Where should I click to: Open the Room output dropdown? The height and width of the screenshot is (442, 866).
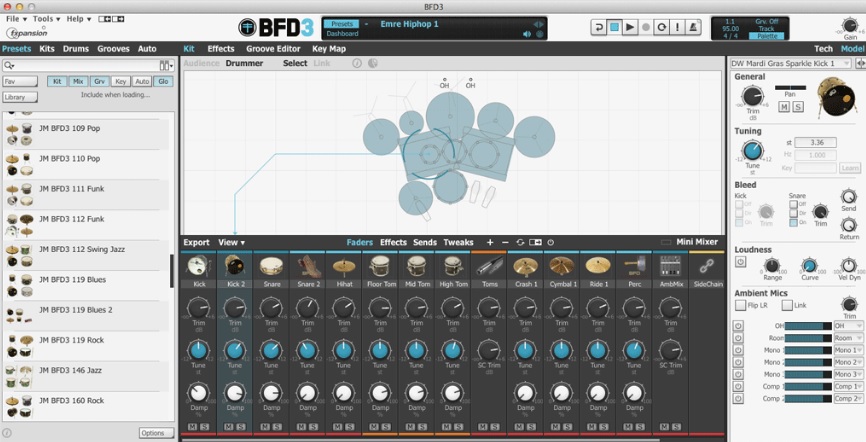point(848,338)
